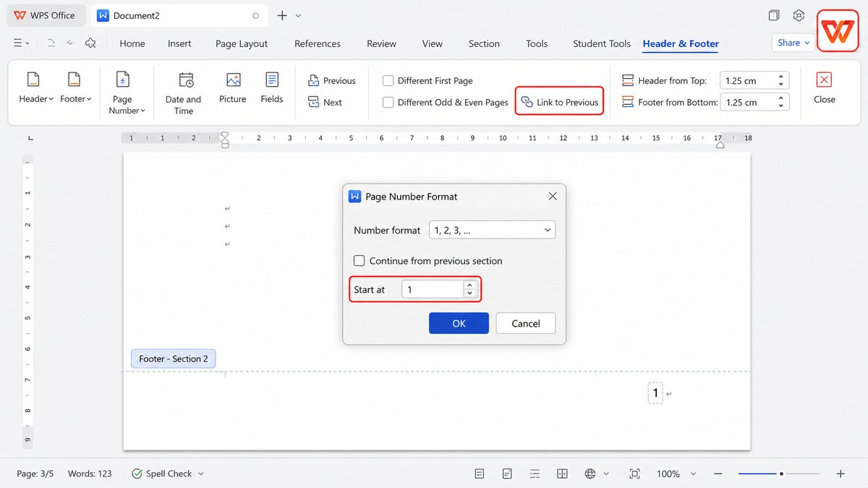Open the Page Layout tab
Screen dimensions: 868x488
(x=242, y=43)
